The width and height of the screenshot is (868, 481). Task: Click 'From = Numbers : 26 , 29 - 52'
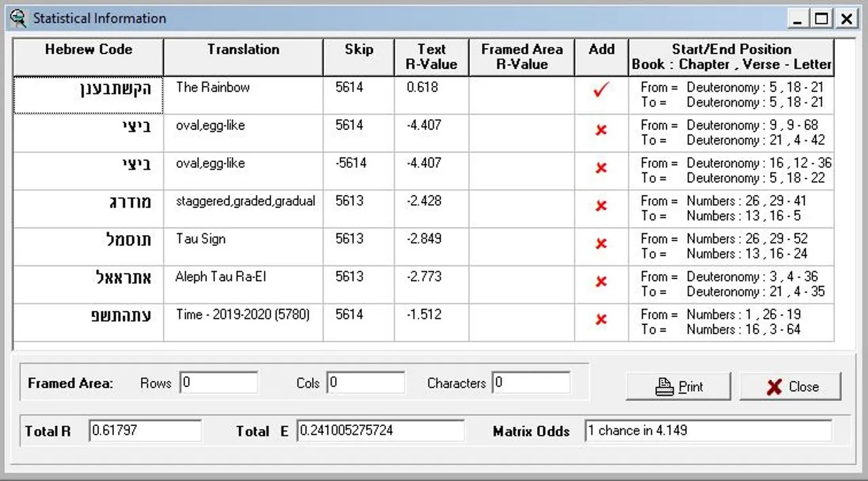[724, 239]
